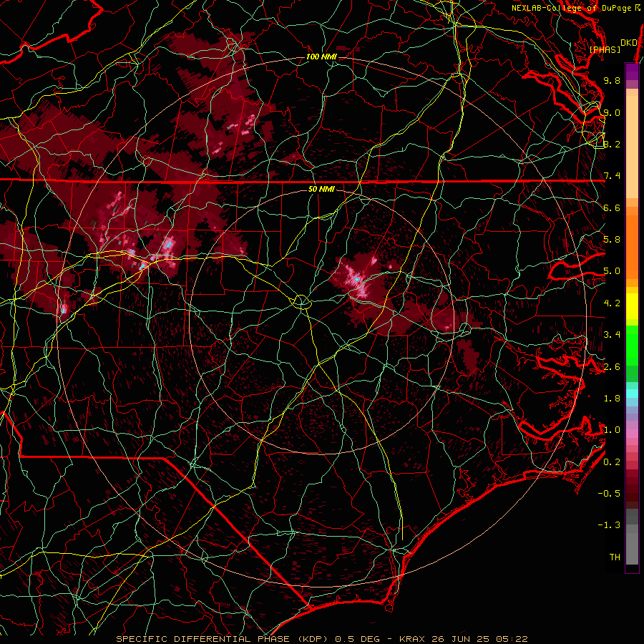
Task: Click the 5.8 scale value label
Action: [x=612, y=240]
